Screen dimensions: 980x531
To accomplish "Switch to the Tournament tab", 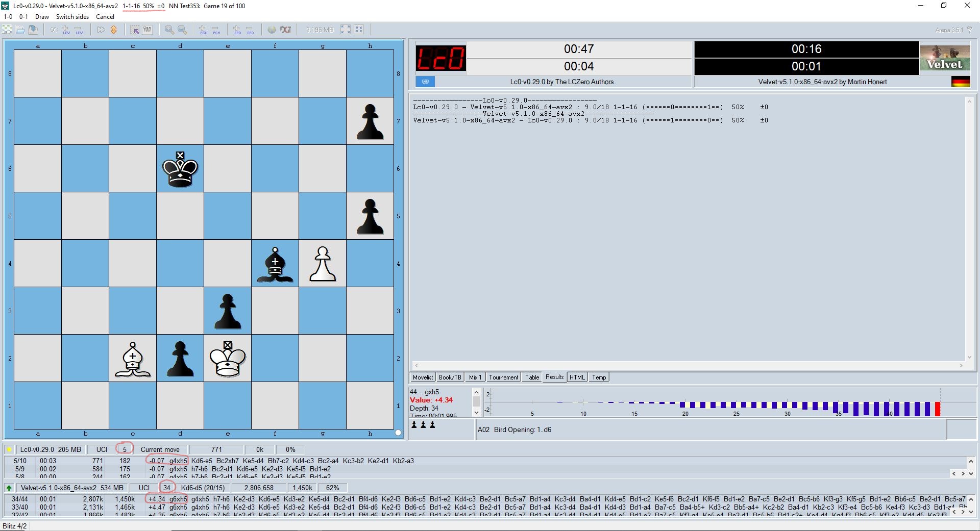I will point(503,377).
